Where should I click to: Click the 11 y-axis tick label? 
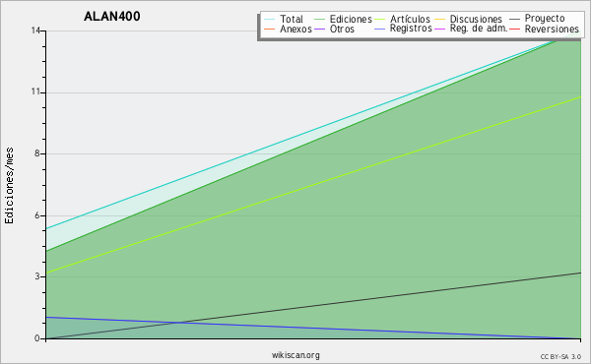click(x=36, y=91)
